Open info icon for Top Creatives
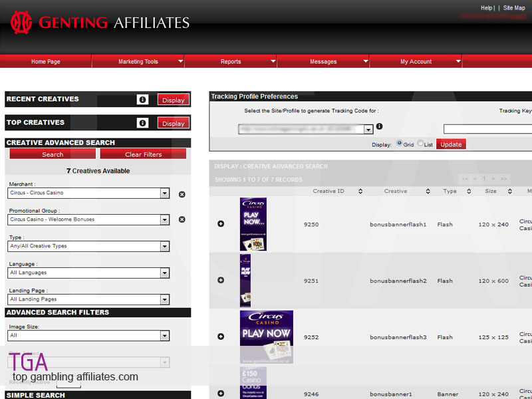Screen dimensions: 532x399 pos(142,123)
